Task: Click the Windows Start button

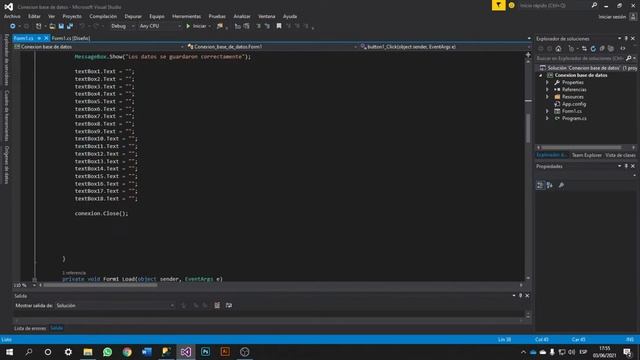Action: point(9,352)
